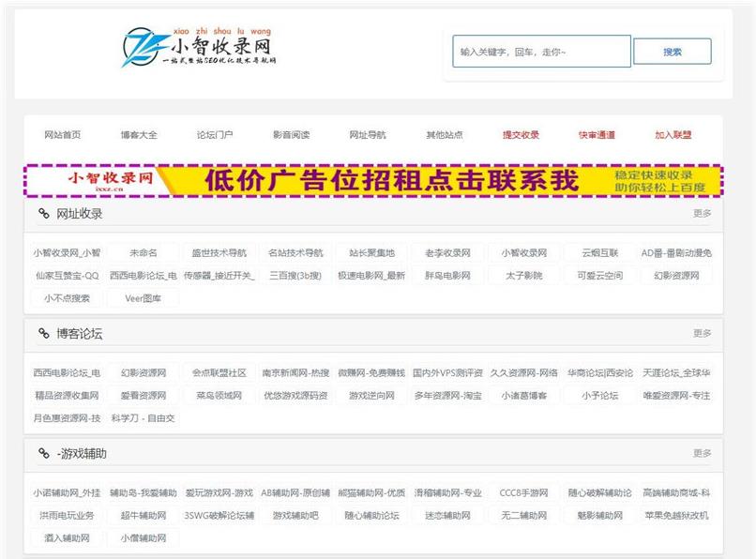Click the link icon beside 博客论坛

click(x=43, y=334)
